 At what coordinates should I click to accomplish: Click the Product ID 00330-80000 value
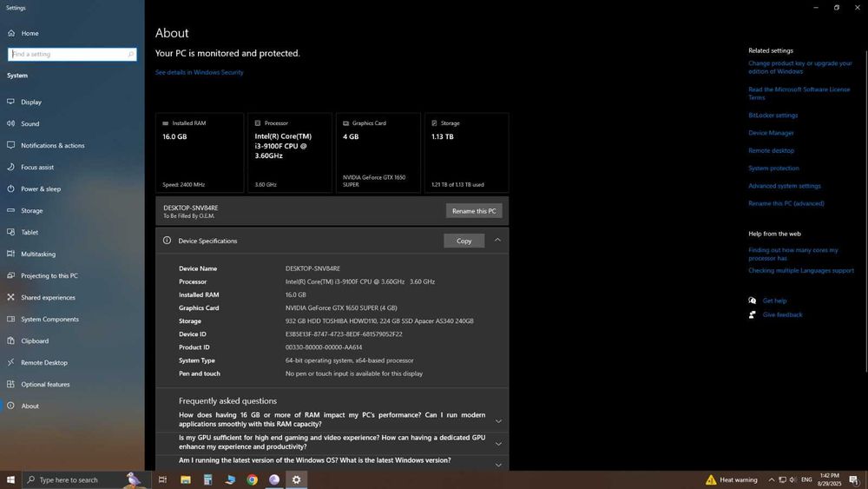(x=324, y=347)
